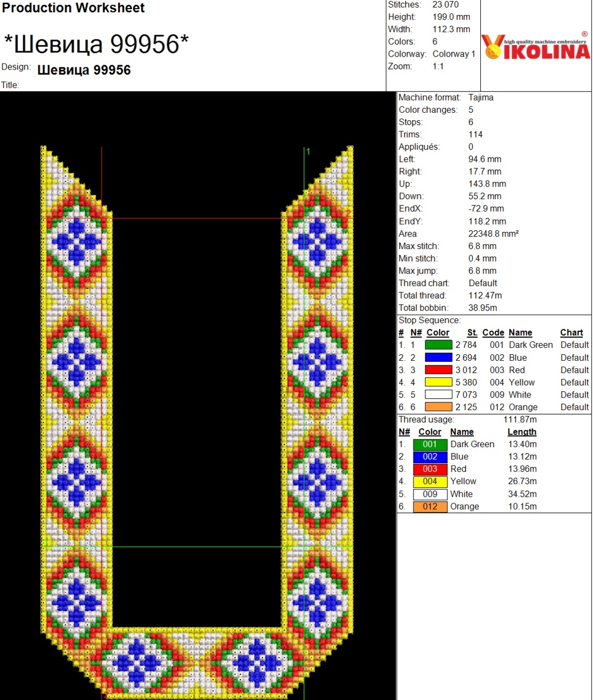Click the Name header in Stop Sequence
Image resolution: width=593 pixels, height=700 pixels.
point(520,332)
